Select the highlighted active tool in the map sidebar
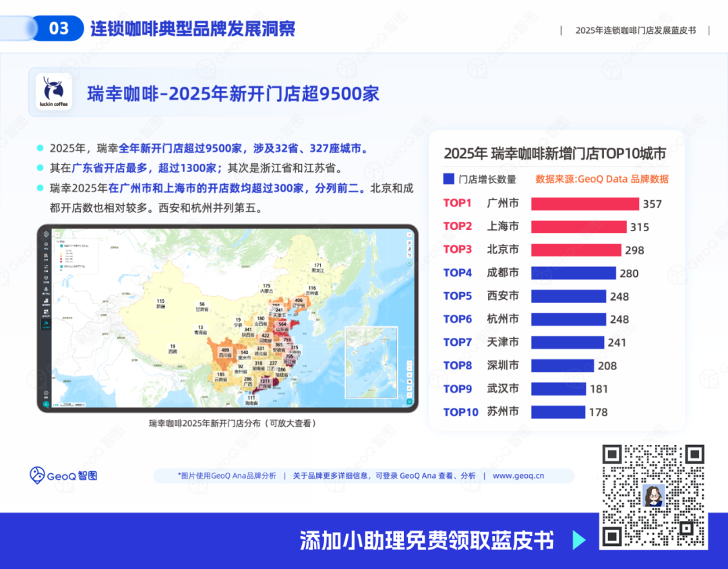Image resolution: width=728 pixels, height=569 pixels. pos(46,324)
